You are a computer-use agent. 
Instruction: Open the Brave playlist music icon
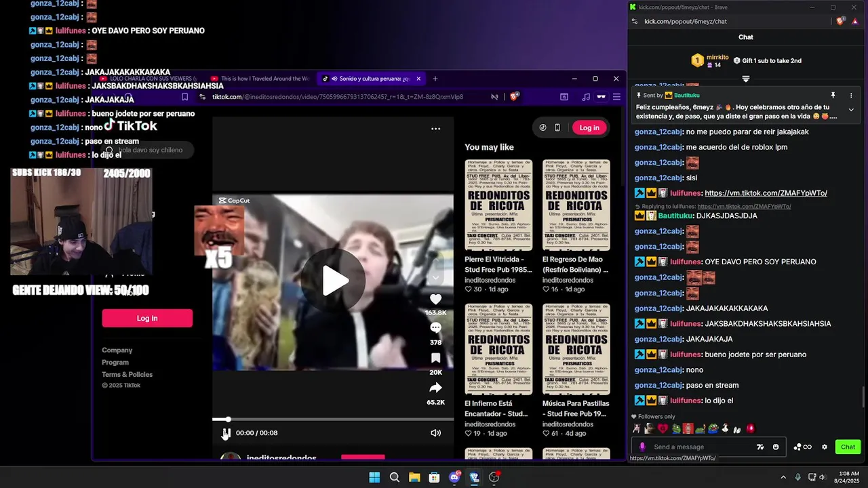click(x=586, y=97)
